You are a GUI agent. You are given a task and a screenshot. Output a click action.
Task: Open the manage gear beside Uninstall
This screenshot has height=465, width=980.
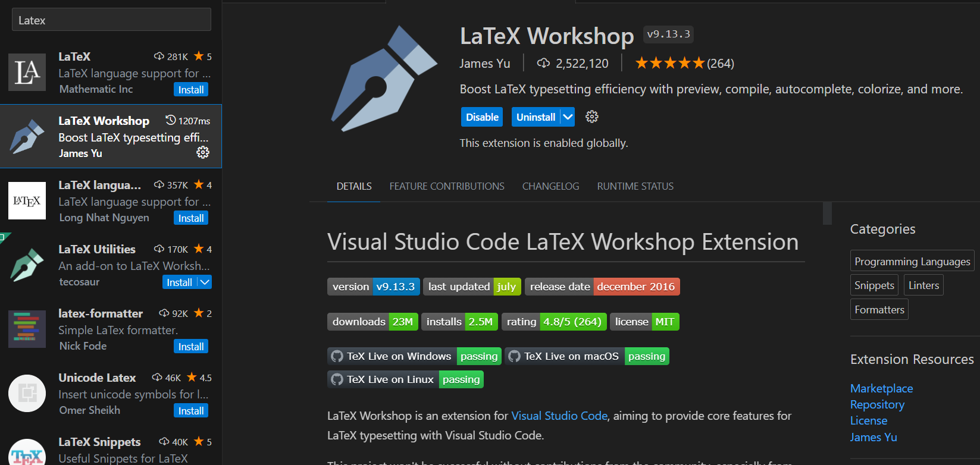coord(591,117)
